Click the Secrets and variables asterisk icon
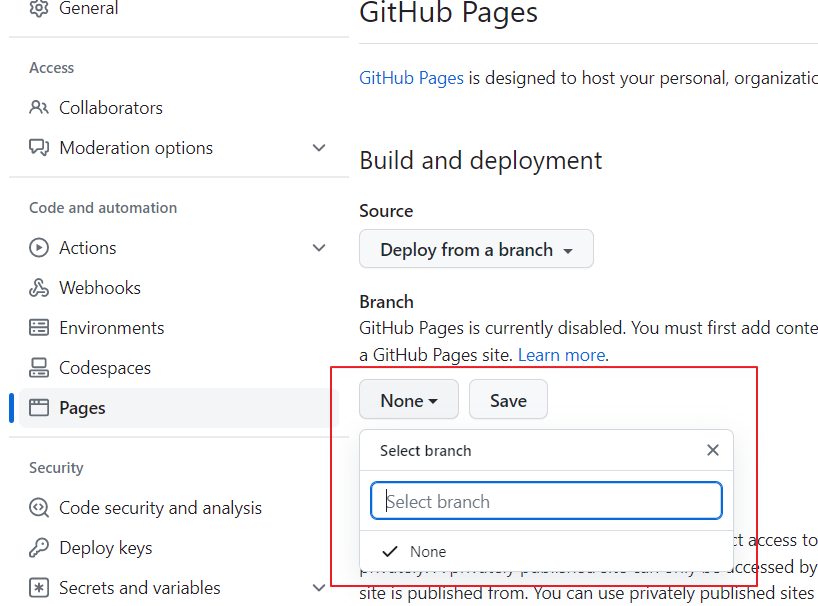The image size is (818, 606). [39, 588]
